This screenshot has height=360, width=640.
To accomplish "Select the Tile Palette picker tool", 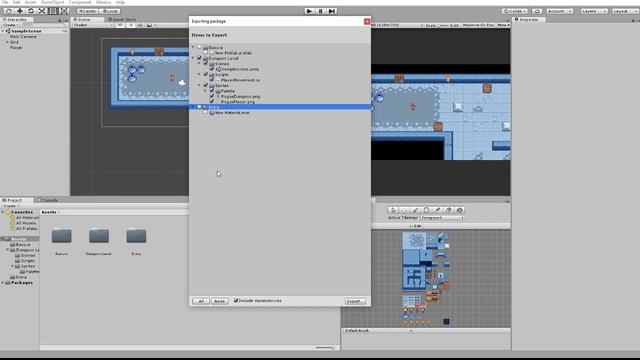I will coord(437,210).
